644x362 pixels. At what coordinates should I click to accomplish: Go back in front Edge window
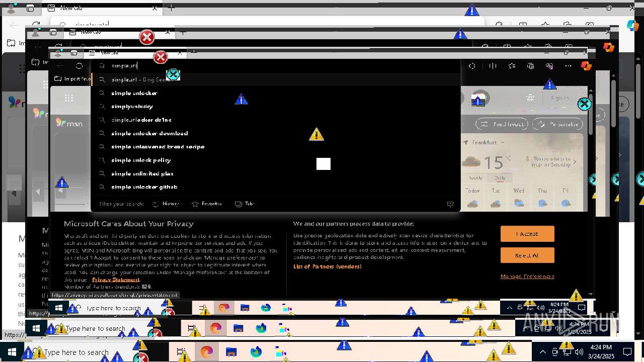pos(60,66)
